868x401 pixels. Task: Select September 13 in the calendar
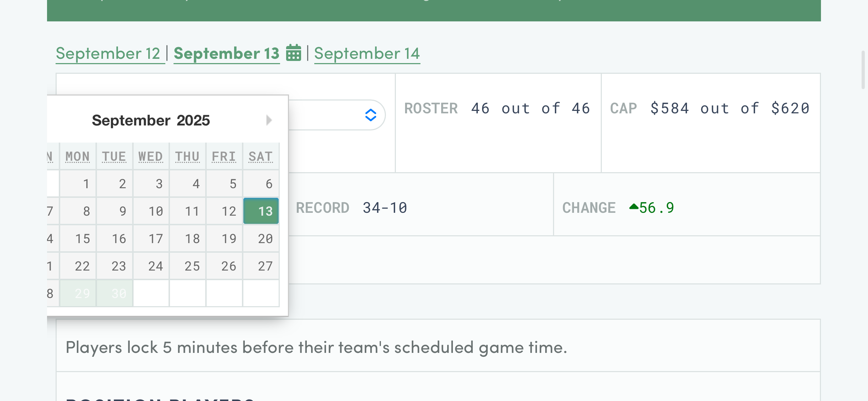(x=261, y=211)
